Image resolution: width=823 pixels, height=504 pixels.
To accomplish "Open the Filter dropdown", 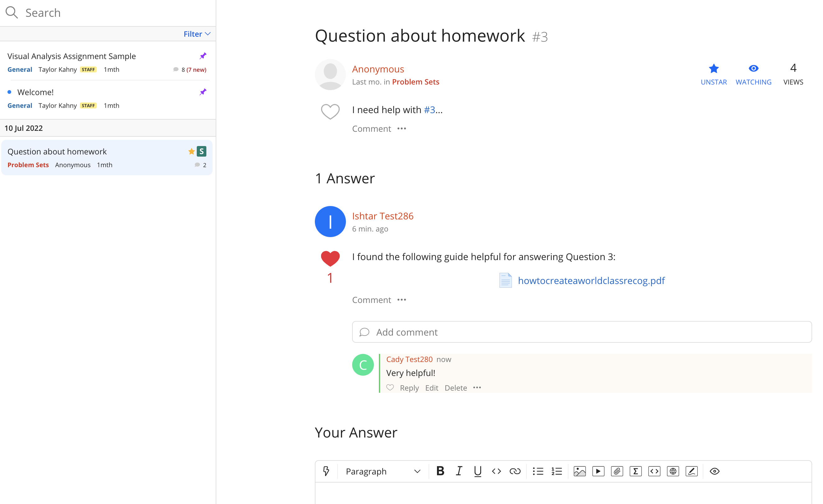I will [197, 34].
